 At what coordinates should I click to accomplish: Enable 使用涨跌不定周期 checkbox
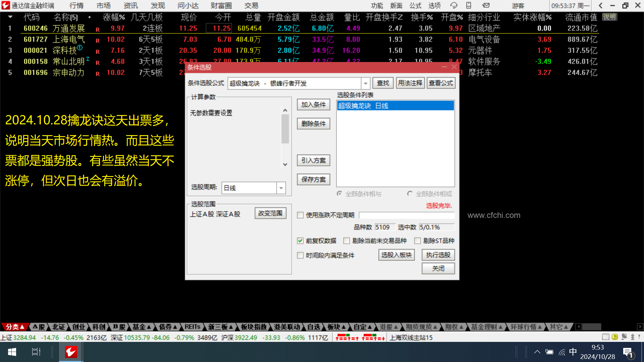click(300, 215)
